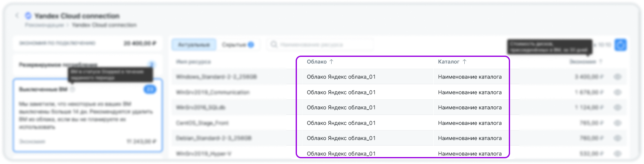Click the blue refresh button at top right
Viewport: 644px width, 164px height.
(620, 45)
